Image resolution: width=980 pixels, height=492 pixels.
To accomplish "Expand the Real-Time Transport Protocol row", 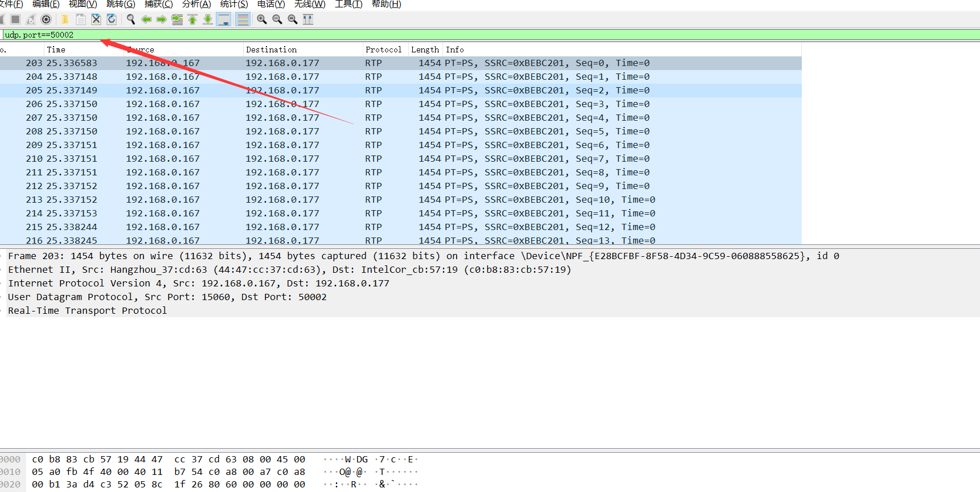I will point(490,311).
